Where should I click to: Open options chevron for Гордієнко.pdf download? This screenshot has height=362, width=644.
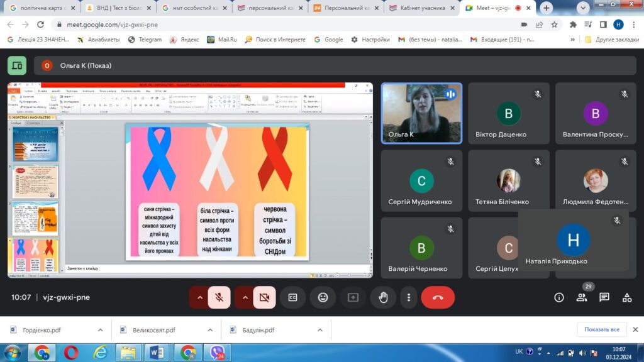coord(100,330)
